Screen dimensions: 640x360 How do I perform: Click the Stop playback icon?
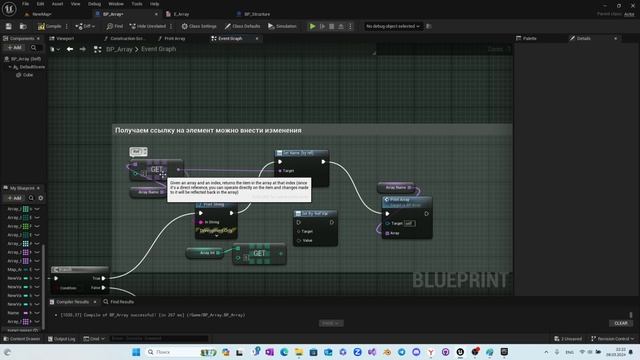click(331, 26)
